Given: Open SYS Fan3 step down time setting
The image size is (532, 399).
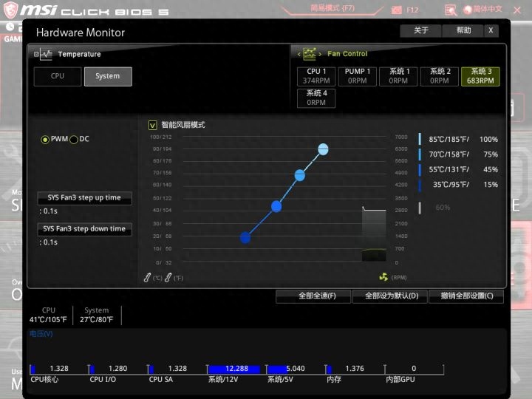Looking at the screenshot, I should [x=84, y=229].
